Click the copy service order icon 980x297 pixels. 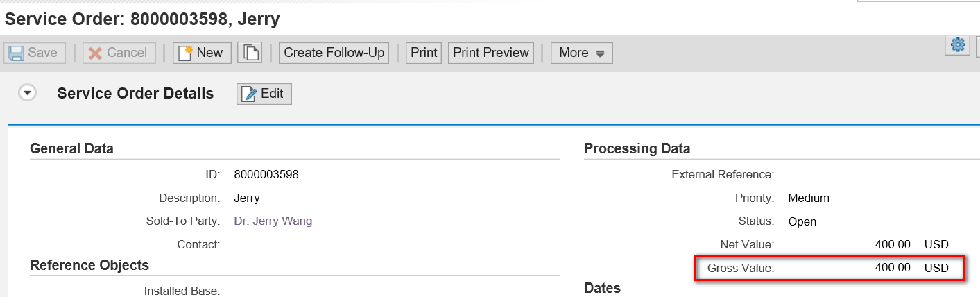pos(250,53)
